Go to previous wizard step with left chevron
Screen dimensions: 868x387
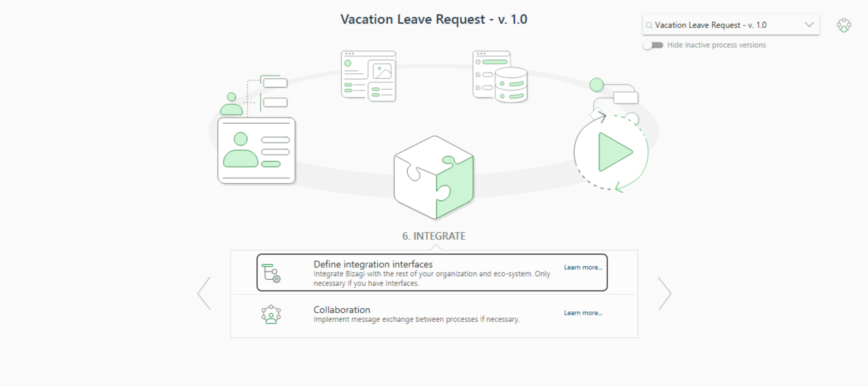point(204,293)
